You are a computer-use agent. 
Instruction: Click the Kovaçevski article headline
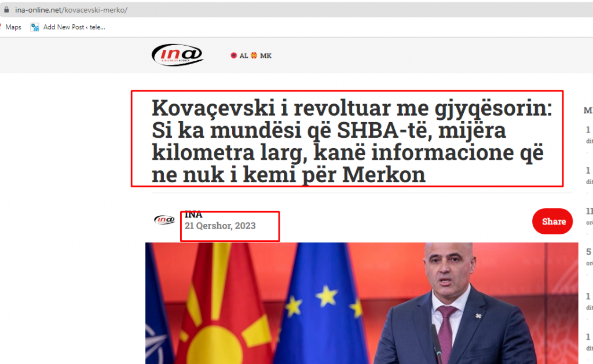pos(352,141)
